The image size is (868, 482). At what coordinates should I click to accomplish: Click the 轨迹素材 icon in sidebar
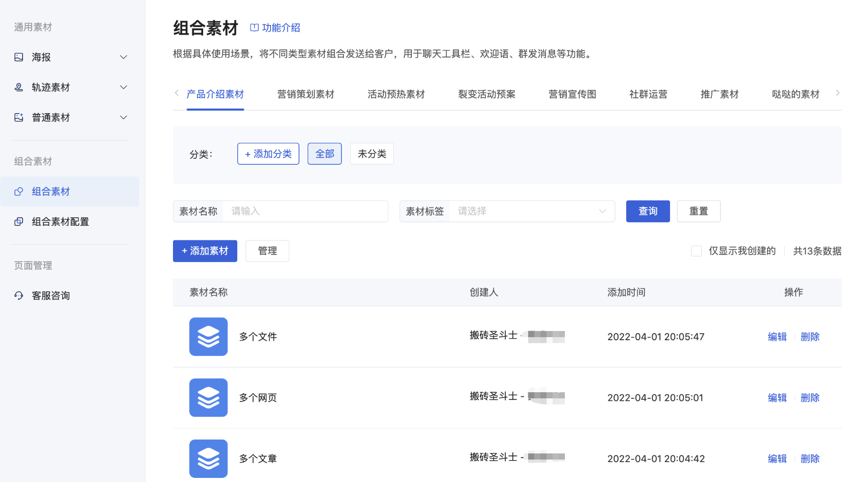coord(19,87)
